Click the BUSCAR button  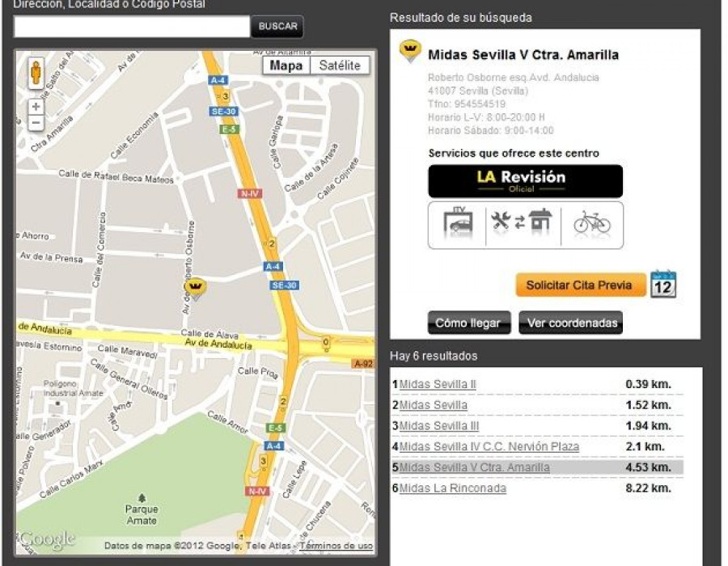(277, 27)
